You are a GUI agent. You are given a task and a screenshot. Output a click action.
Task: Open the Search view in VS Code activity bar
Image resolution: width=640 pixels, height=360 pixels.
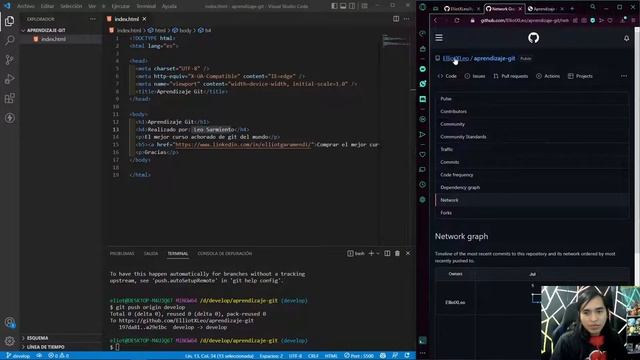(x=9, y=40)
